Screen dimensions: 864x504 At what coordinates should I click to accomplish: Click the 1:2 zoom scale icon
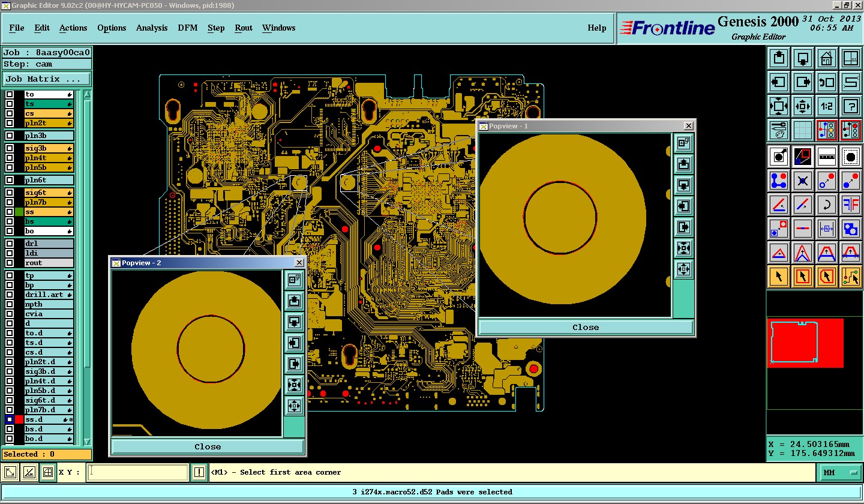826,107
